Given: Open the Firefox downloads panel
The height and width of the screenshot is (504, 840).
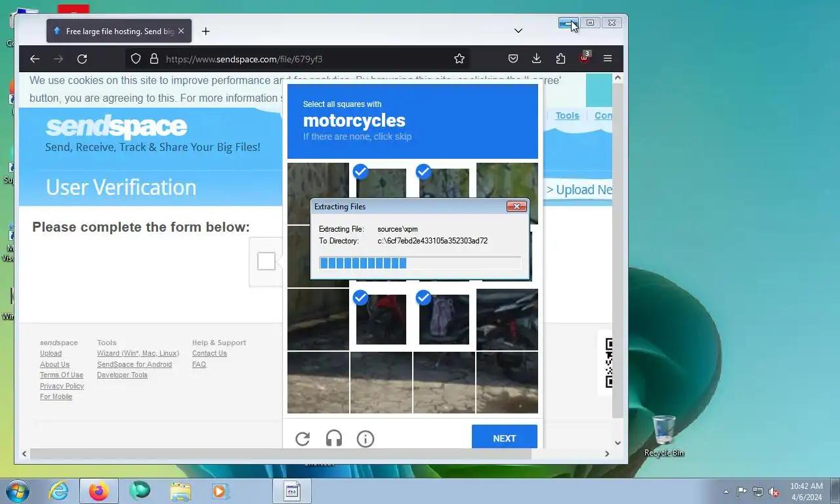Looking at the screenshot, I should (x=536, y=59).
